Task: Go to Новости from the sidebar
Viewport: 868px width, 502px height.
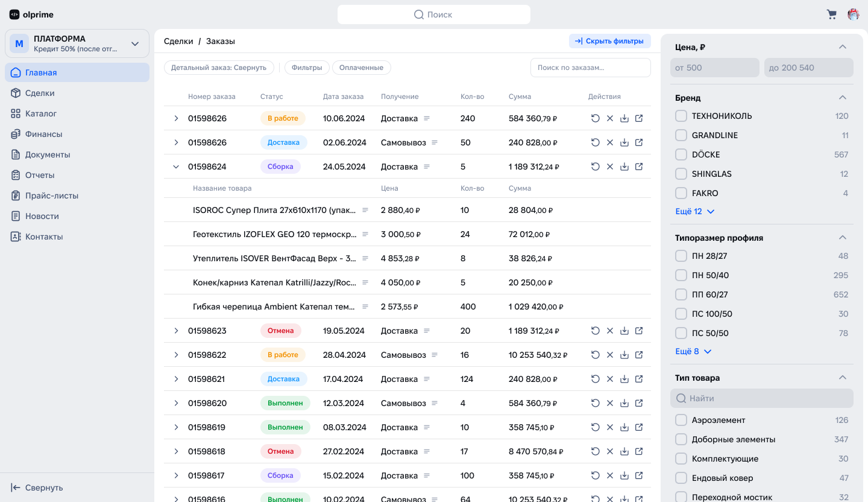Action: pos(42,216)
